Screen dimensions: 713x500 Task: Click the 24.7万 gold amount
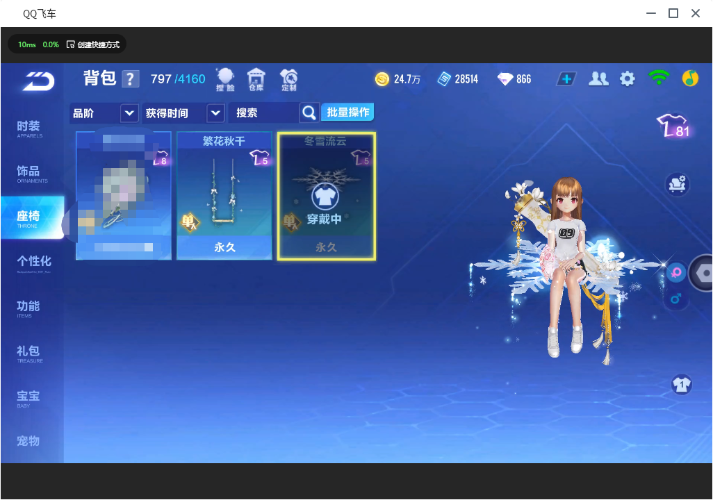(407, 79)
